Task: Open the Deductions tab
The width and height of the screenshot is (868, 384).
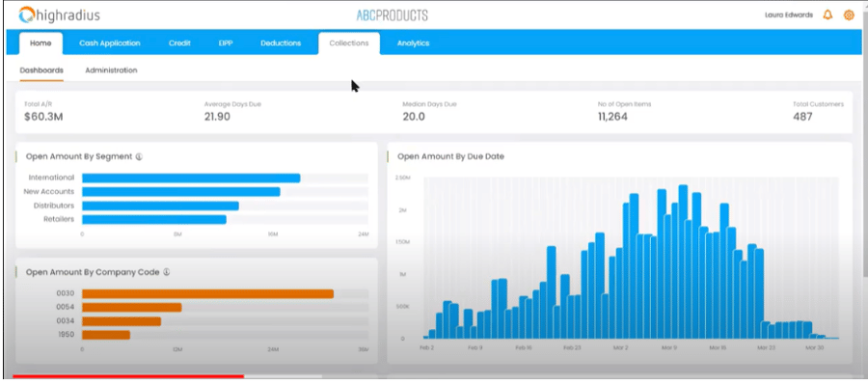Action: [281, 43]
